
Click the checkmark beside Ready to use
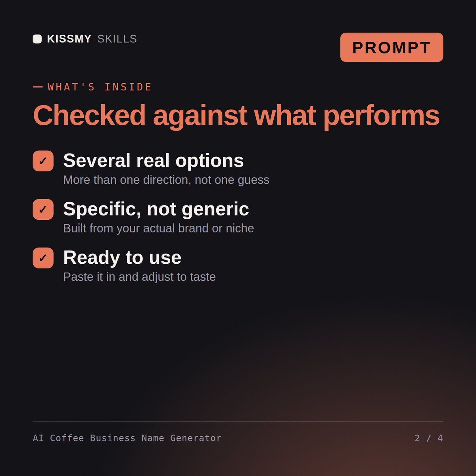point(43,258)
